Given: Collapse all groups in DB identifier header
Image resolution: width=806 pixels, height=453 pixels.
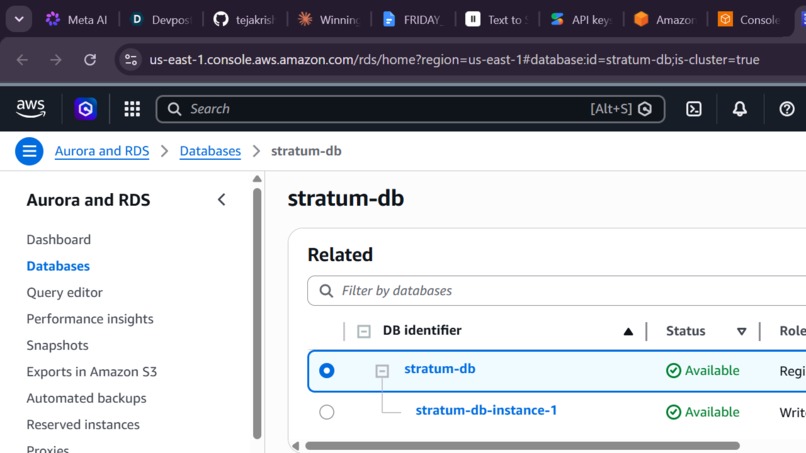Looking at the screenshot, I should coord(363,331).
